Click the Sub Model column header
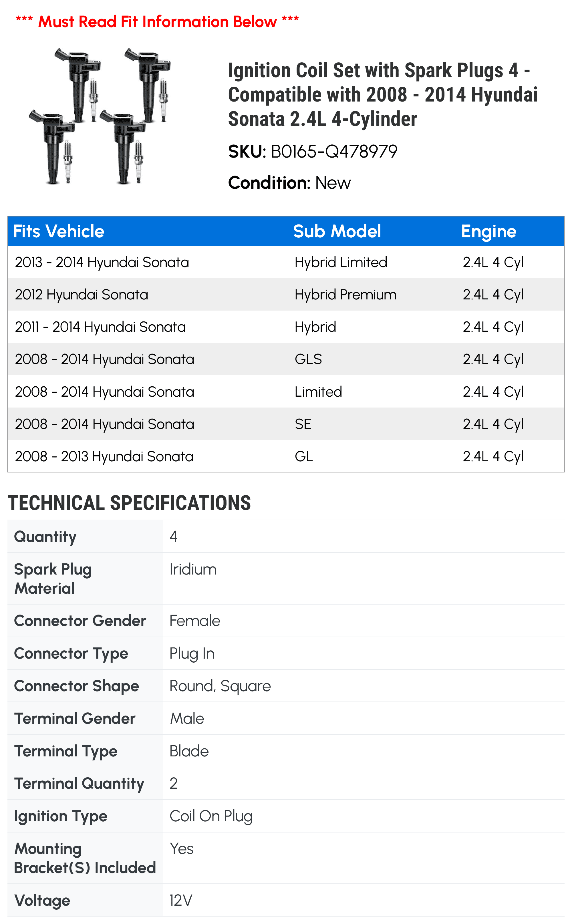572x924 pixels. [x=337, y=231]
